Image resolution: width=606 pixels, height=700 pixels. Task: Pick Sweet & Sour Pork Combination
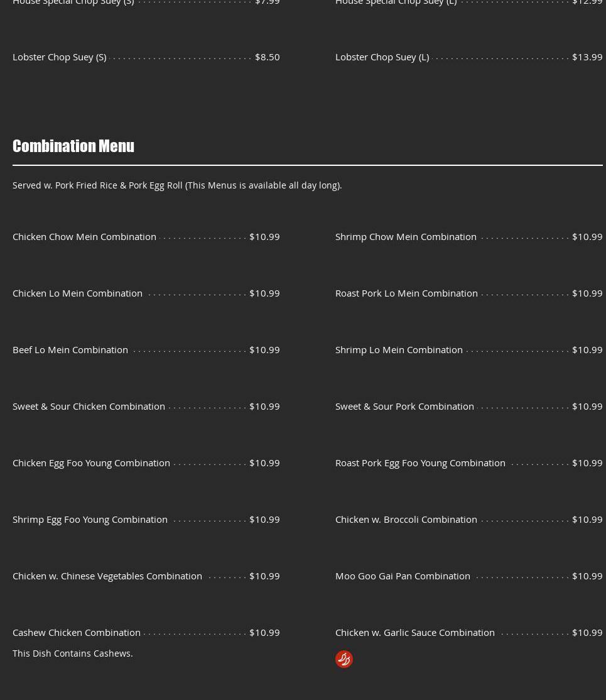click(x=404, y=406)
